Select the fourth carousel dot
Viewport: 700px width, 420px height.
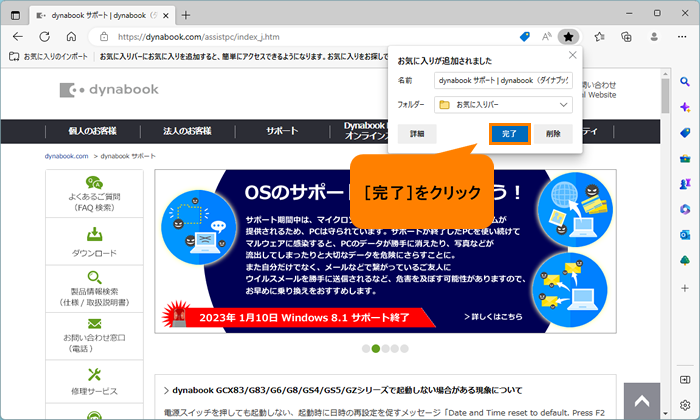pos(395,349)
